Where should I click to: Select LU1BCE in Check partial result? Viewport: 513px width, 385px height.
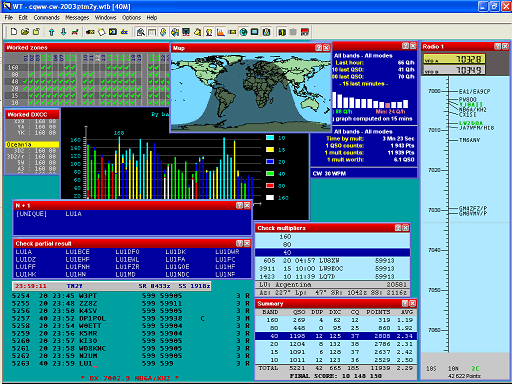coord(77,252)
